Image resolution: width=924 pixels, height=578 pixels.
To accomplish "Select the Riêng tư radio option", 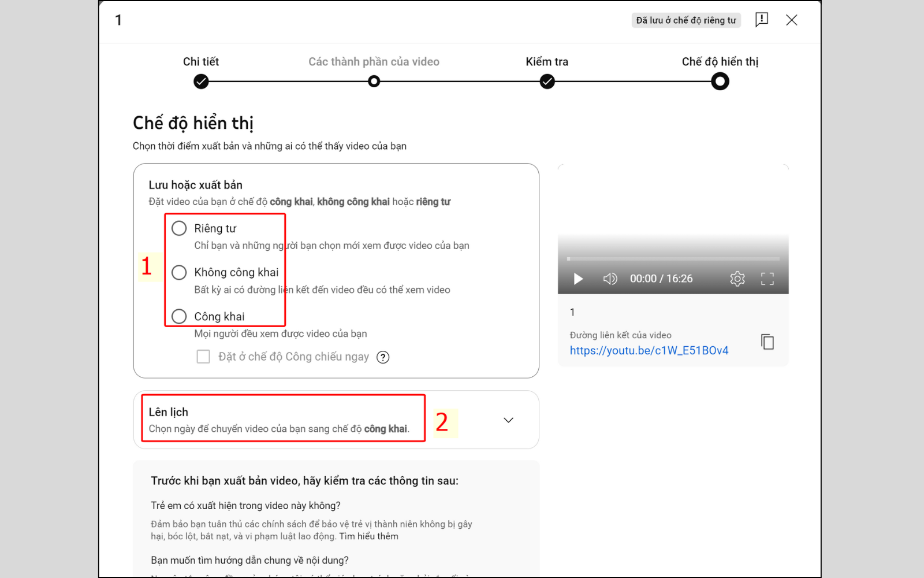I will tap(179, 228).
